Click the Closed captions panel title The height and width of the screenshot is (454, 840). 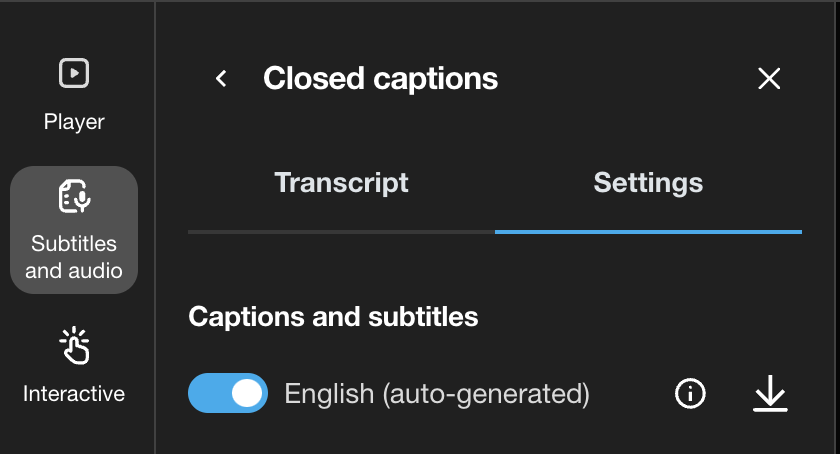380,78
